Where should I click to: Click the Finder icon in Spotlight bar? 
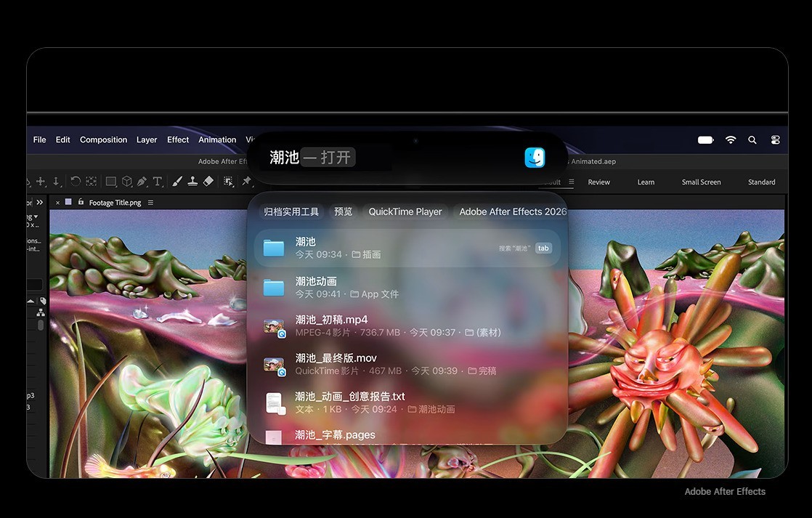tap(535, 158)
